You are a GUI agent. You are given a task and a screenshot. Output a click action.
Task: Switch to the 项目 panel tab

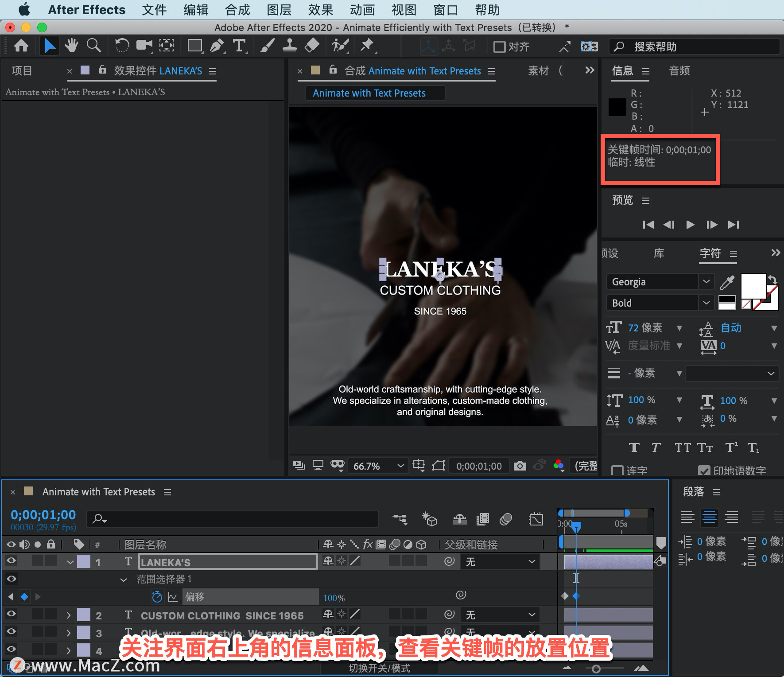22,70
